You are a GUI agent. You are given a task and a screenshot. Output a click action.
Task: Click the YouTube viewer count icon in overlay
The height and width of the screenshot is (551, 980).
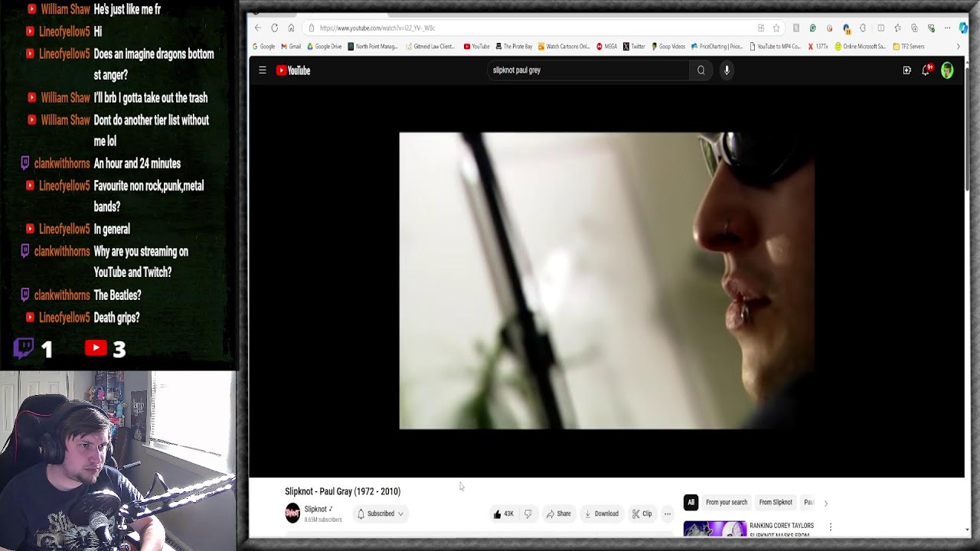coord(96,348)
